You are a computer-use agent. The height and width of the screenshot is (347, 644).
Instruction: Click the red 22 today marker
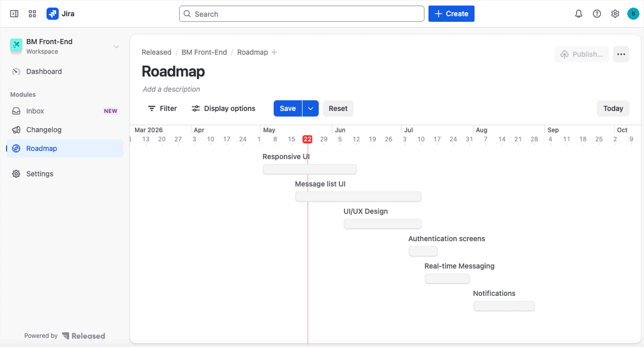click(x=308, y=139)
